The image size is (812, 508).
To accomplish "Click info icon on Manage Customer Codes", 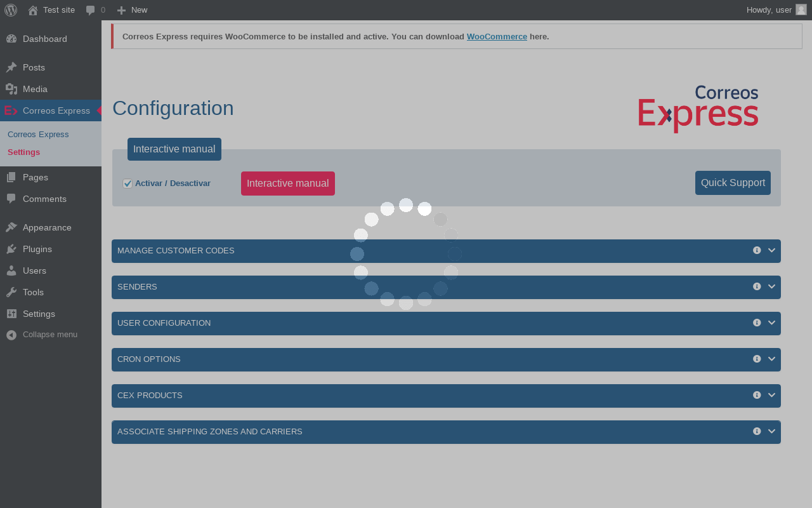I will (x=757, y=250).
